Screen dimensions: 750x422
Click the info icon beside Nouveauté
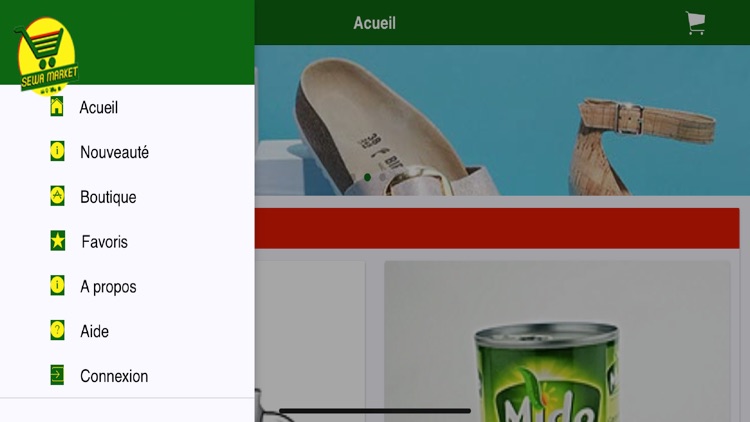pyautogui.click(x=57, y=151)
